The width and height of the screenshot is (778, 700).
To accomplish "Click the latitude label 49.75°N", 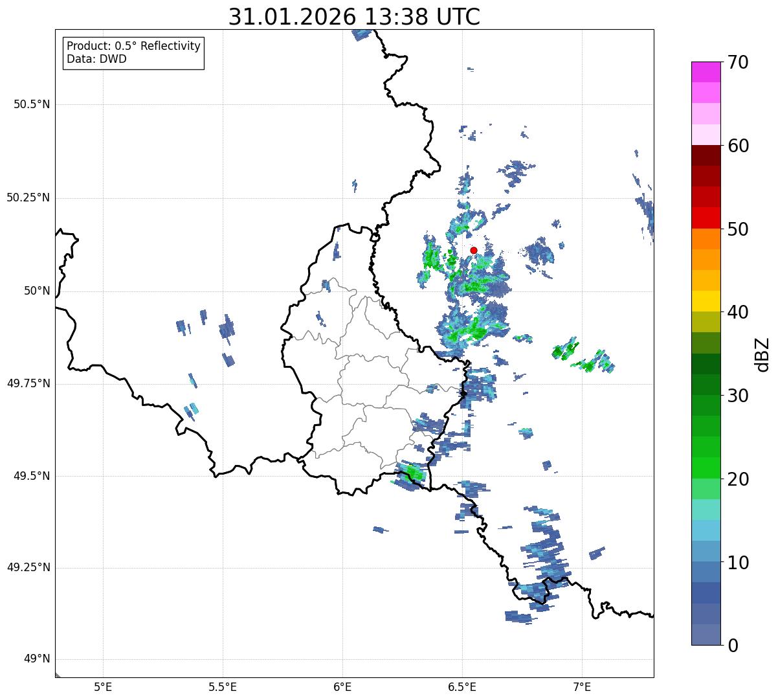I will click(x=28, y=383).
